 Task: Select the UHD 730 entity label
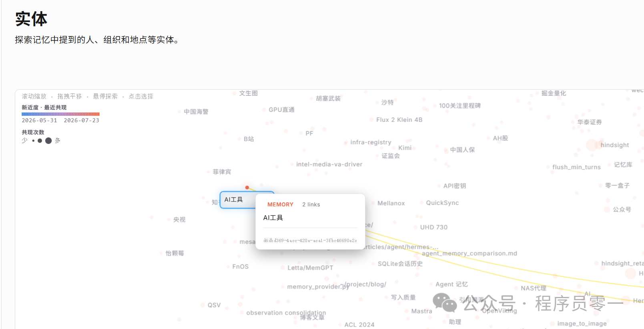click(433, 227)
